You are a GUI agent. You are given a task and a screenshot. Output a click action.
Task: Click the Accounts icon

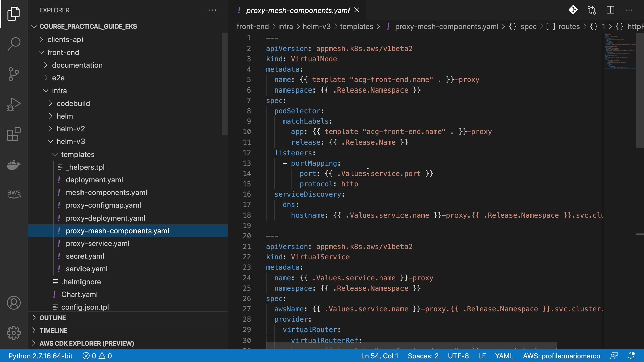pyautogui.click(x=14, y=303)
